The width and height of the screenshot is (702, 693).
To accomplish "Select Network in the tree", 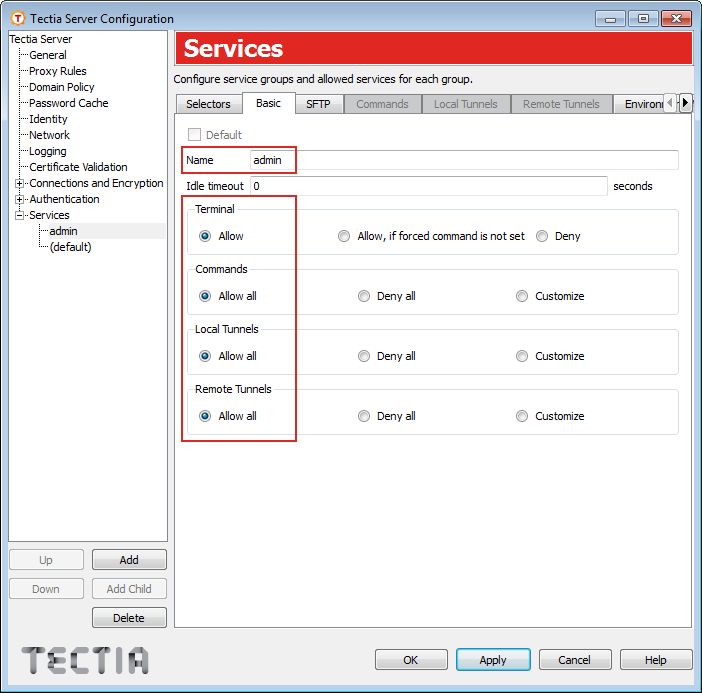I will (x=49, y=135).
